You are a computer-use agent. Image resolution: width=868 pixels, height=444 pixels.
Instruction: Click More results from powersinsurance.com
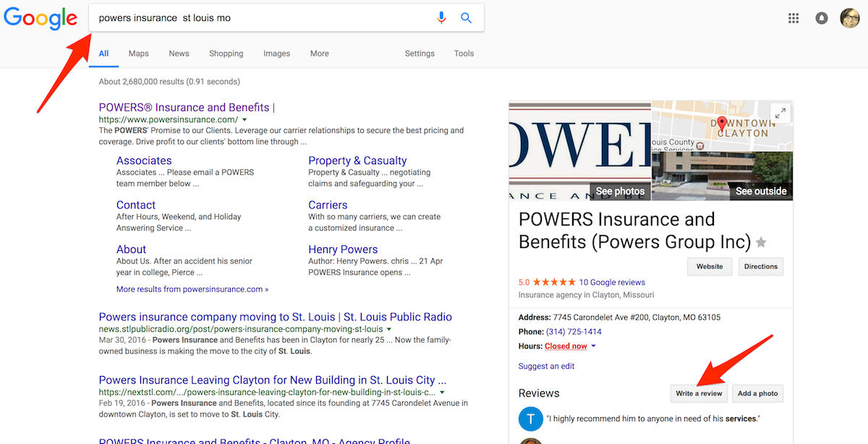tap(192, 289)
